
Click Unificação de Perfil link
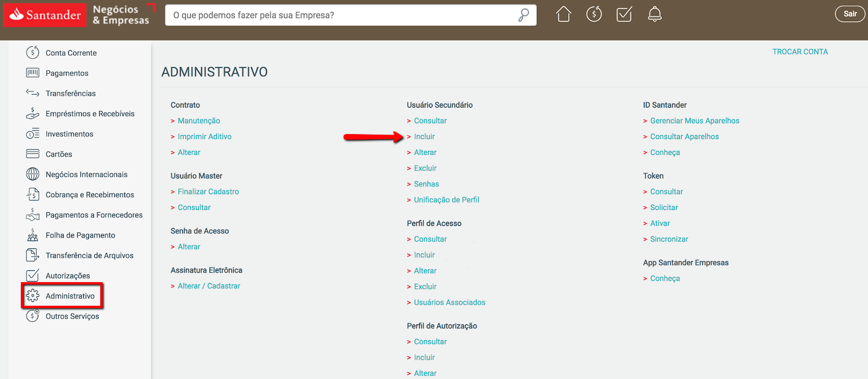(x=447, y=199)
